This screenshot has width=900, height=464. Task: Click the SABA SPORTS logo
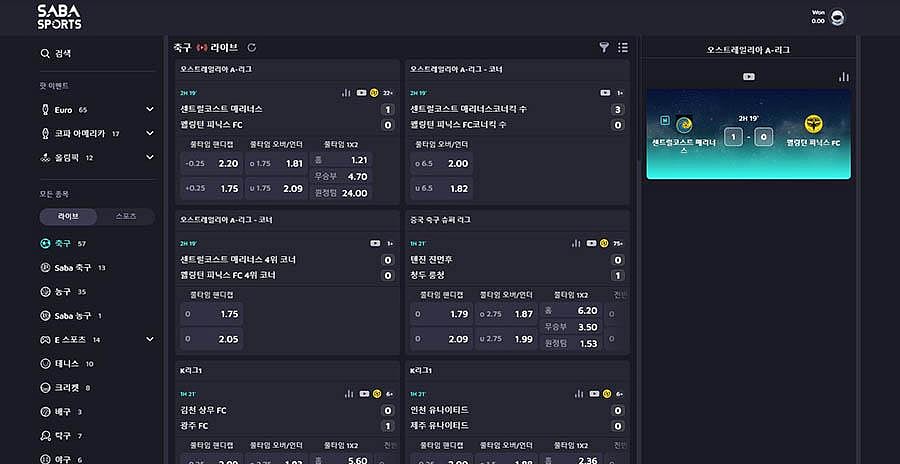(x=60, y=17)
